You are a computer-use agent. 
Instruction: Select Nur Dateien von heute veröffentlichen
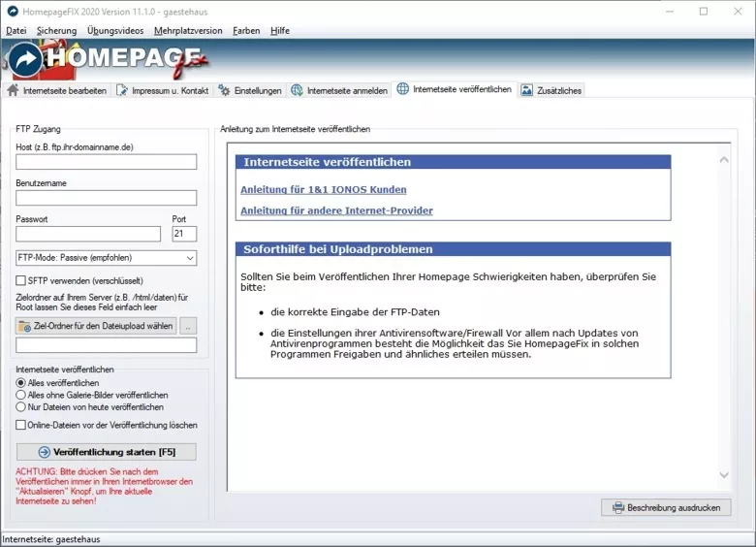click(x=21, y=406)
